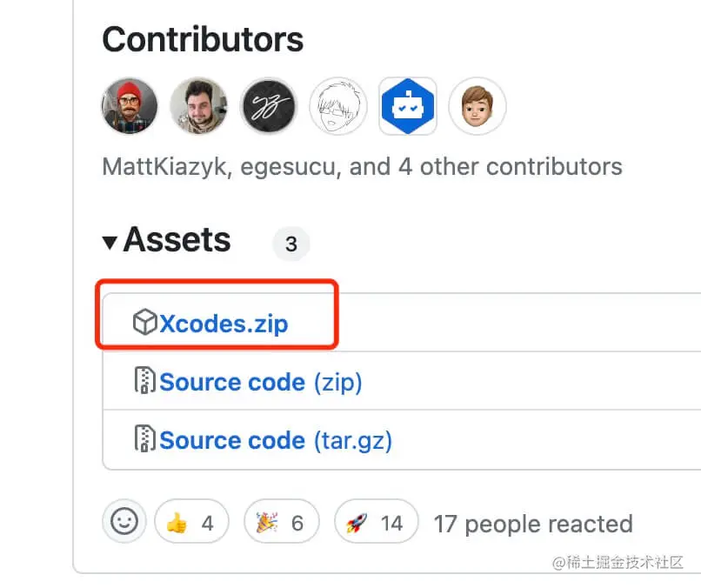Screen dimensions: 701x588
Task: Open the bearded man contributor avatar
Action: click(x=199, y=106)
